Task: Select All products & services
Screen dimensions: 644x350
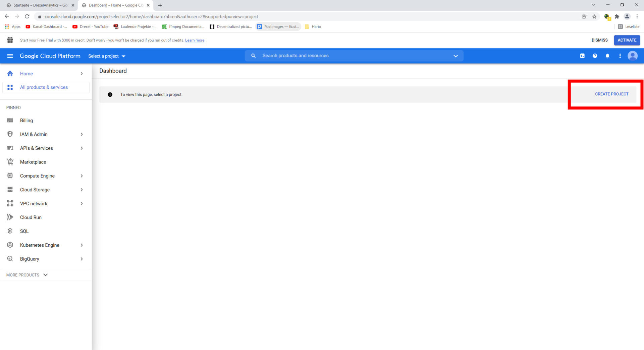Action: 46,87
